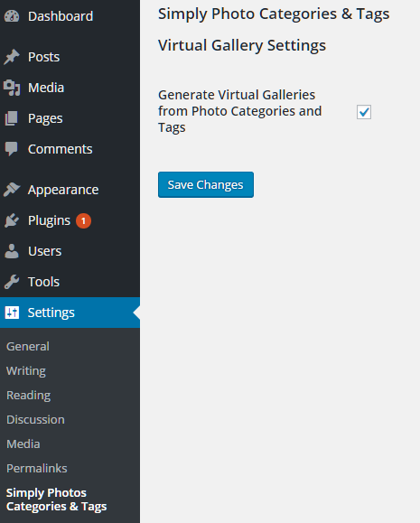
Task: Open Discussion settings submenu link
Action: [36, 420]
